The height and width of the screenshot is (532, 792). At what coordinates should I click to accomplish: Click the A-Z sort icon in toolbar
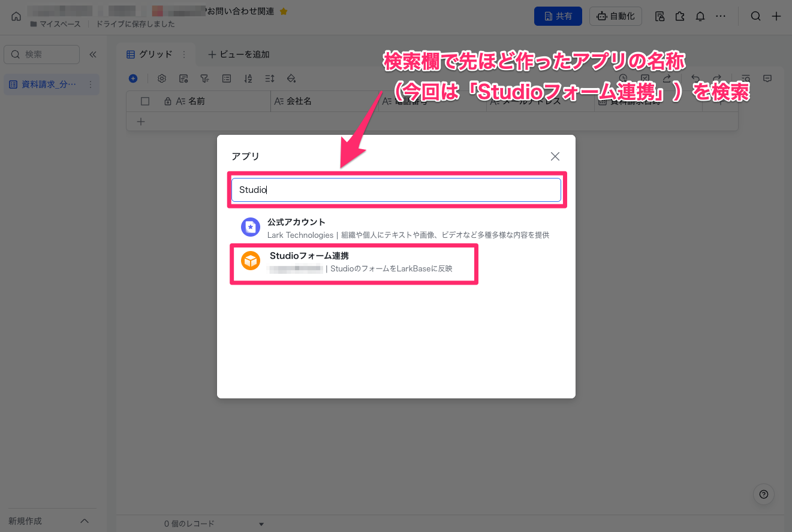click(248, 78)
